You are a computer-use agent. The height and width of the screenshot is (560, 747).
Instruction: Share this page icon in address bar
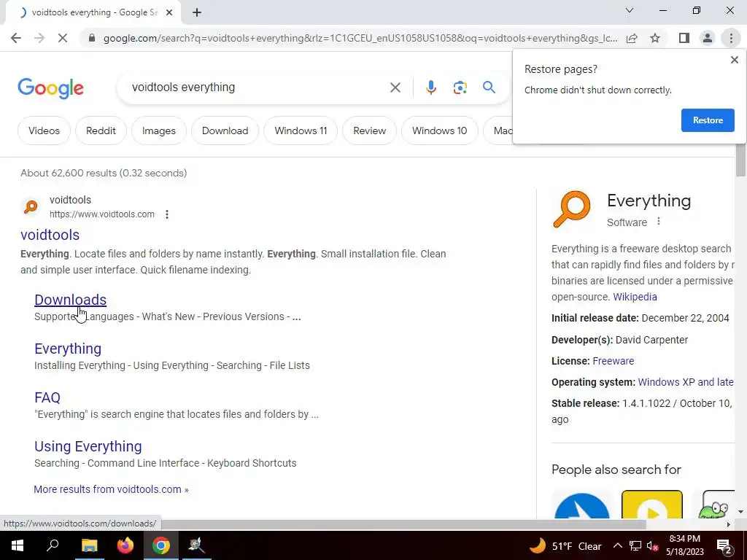pos(632,38)
